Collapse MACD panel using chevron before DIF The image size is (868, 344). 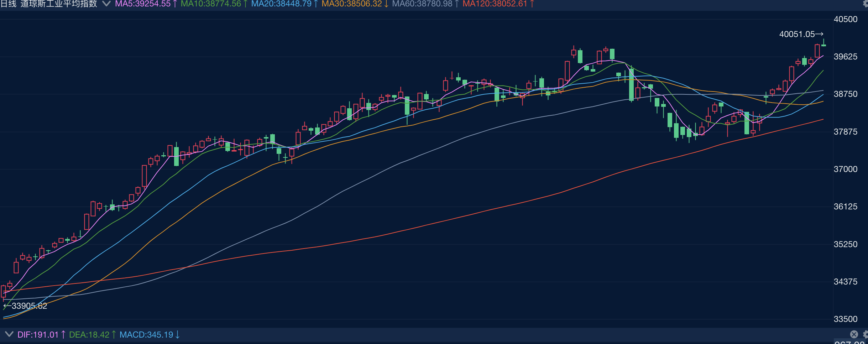point(9,334)
